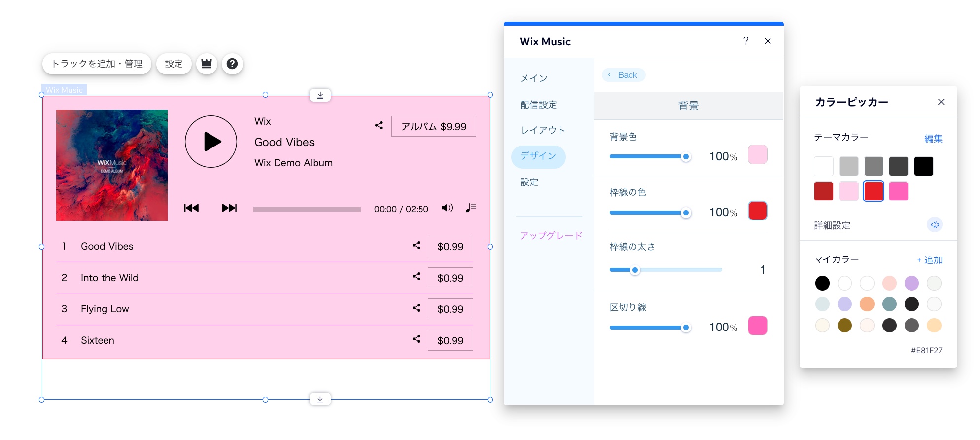Click play button on music player
Screen dimensions: 980x440
(211, 142)
